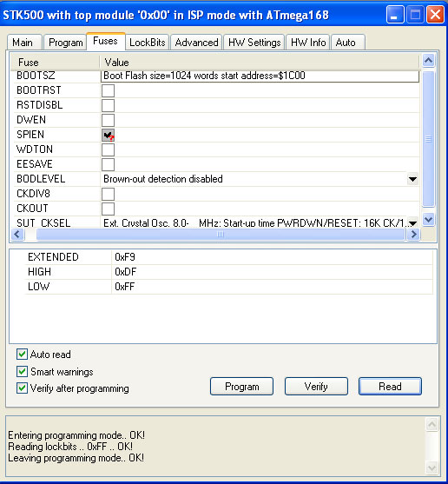The height and width of the screenshot is (484, 448).
Task: Click the fuse list horizontal scrollbar thumb
Action: [x=221, y=235]
